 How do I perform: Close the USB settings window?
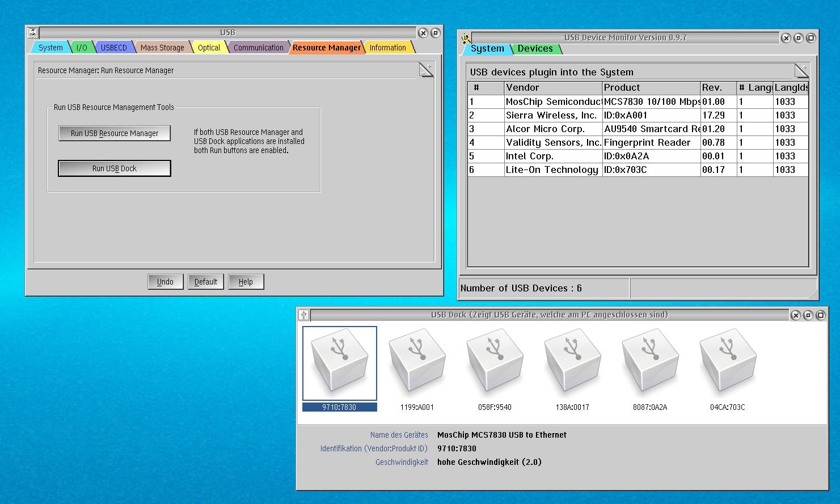(423, 33)
